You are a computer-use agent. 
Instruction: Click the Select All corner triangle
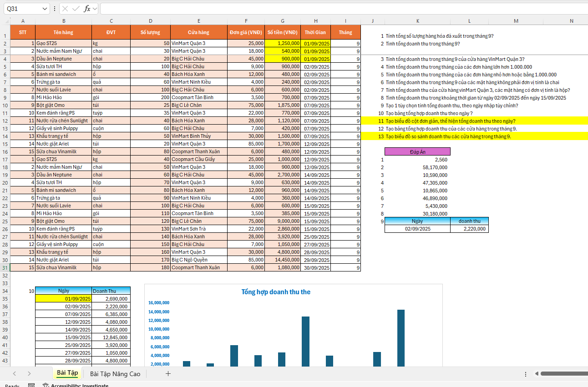(x=6, y=21)
